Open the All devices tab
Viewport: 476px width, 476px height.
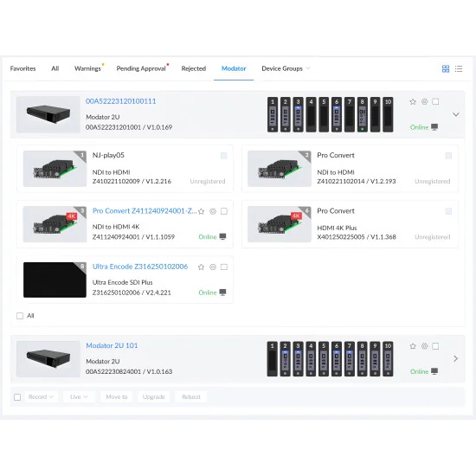coord(55,68)
